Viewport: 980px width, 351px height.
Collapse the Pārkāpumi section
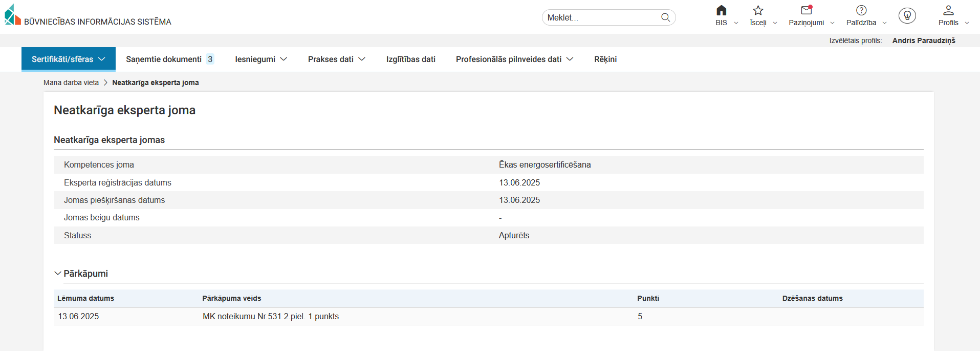coord(58,274)
